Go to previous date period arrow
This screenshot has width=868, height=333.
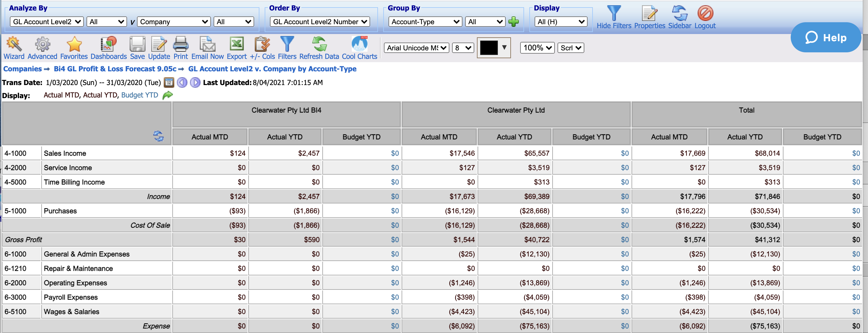coord(182,82)
